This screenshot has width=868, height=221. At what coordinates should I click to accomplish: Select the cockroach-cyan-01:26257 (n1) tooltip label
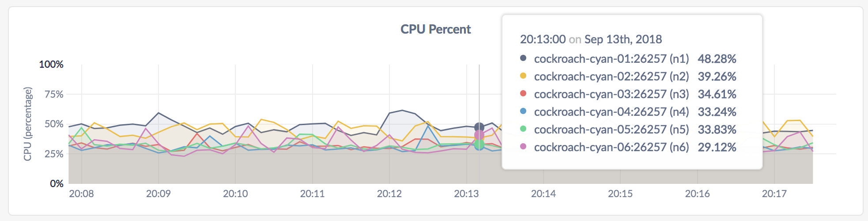pos(611,59)
